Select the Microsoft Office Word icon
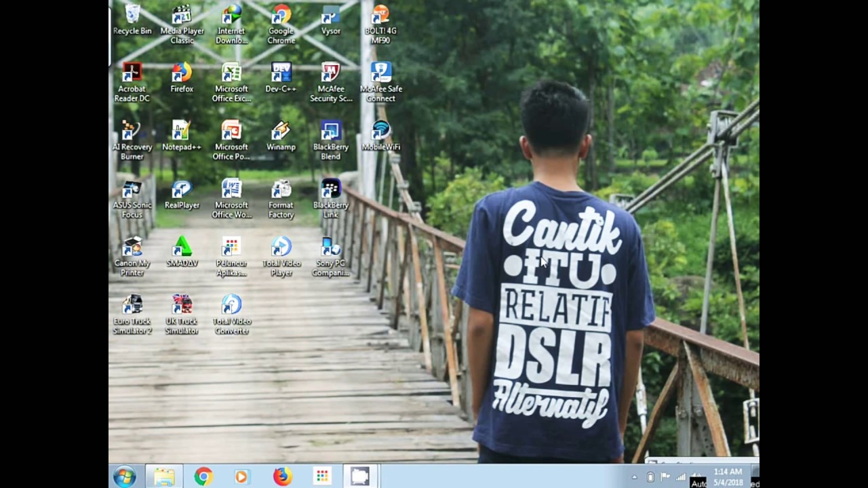This screenshot has height=488, width=868. [x=231, y=199]
